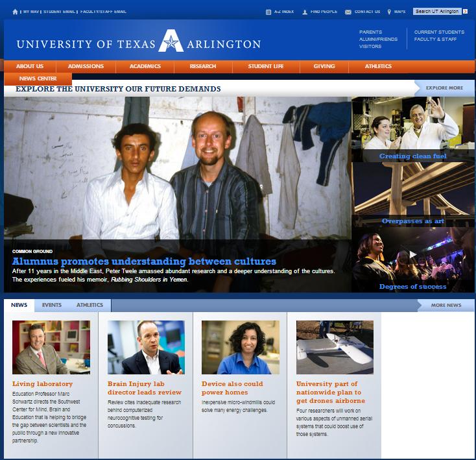This screenshot has width=476, height=460.
Task: Click Device also could power homes headline
Action: [x=232, y=388]
